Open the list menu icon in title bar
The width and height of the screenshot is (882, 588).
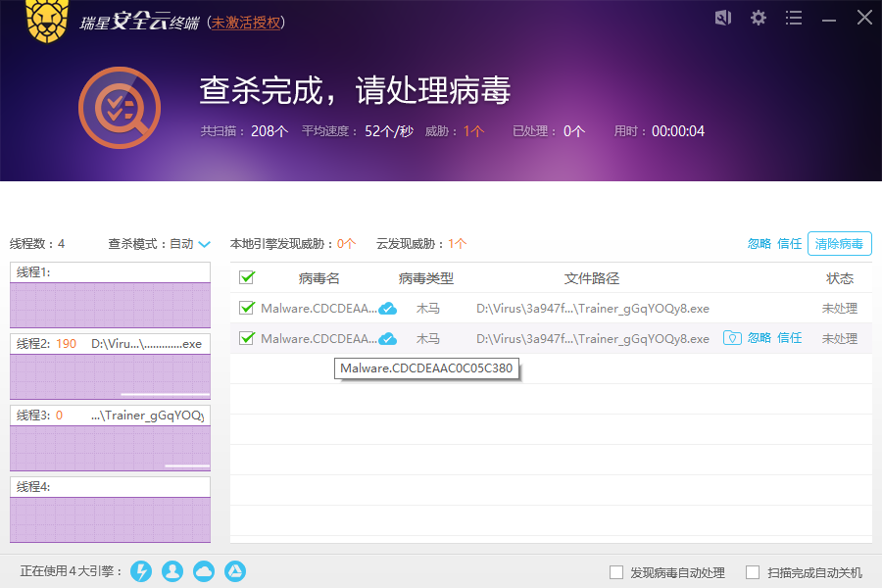coord(794,18)
